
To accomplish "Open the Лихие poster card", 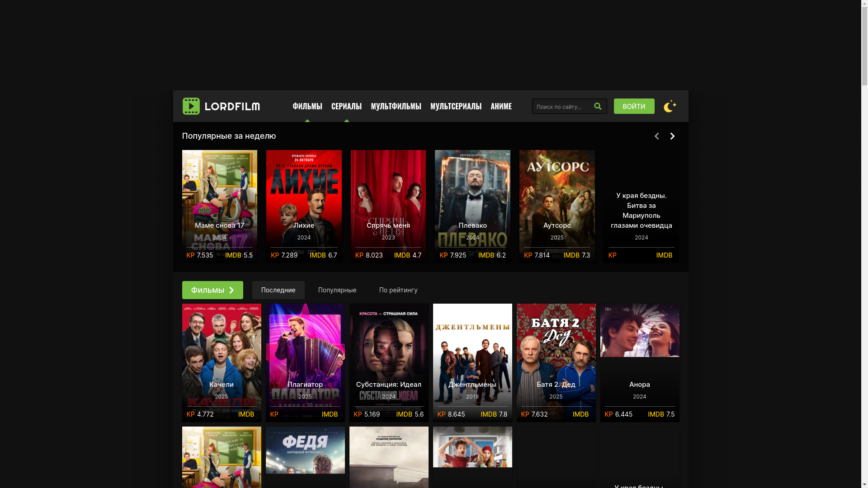I will [x=304, y=206].
